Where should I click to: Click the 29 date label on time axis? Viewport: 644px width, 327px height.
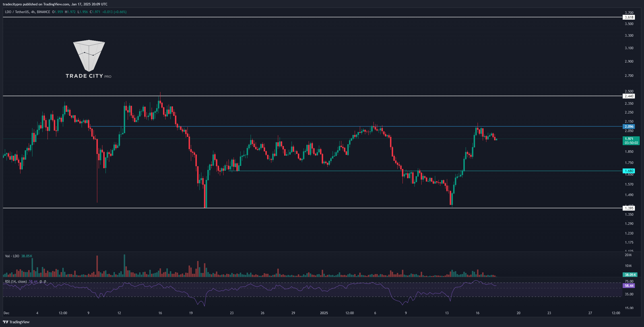(x=293, y=313)
